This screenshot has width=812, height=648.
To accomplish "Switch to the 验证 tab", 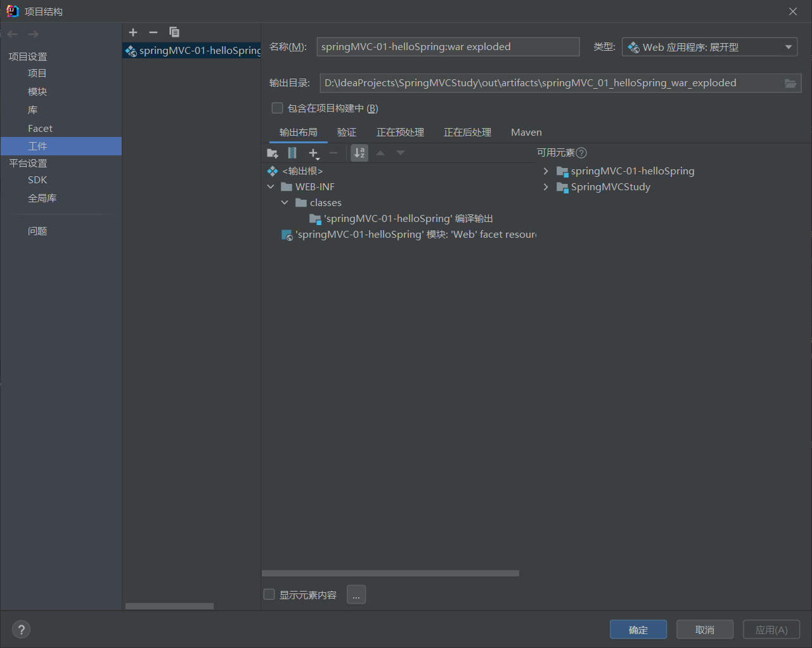I will click(347, 133).
